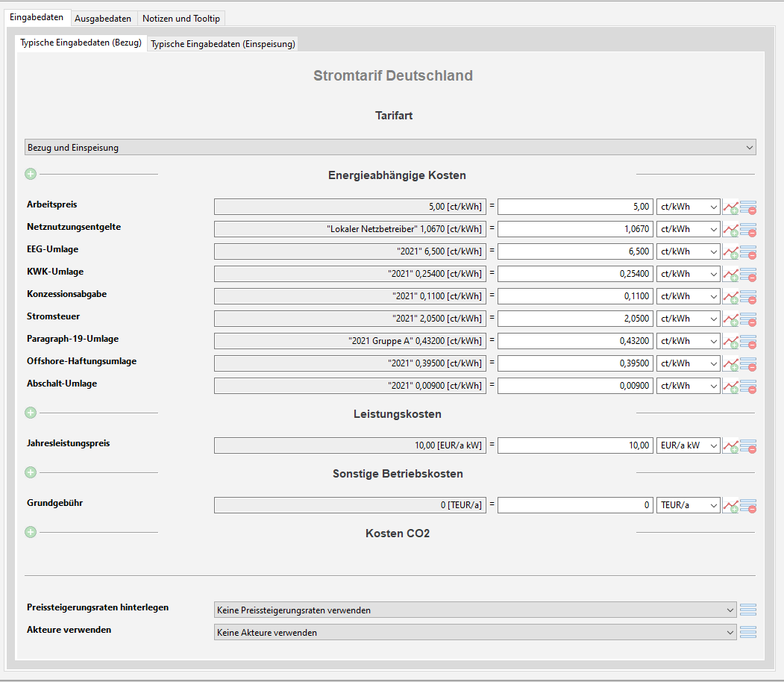The height and width of the screenshot is (682, 784).
Task: Click the red chart icon for Paragraph-19-Umlage
Action: coord(730,341)
